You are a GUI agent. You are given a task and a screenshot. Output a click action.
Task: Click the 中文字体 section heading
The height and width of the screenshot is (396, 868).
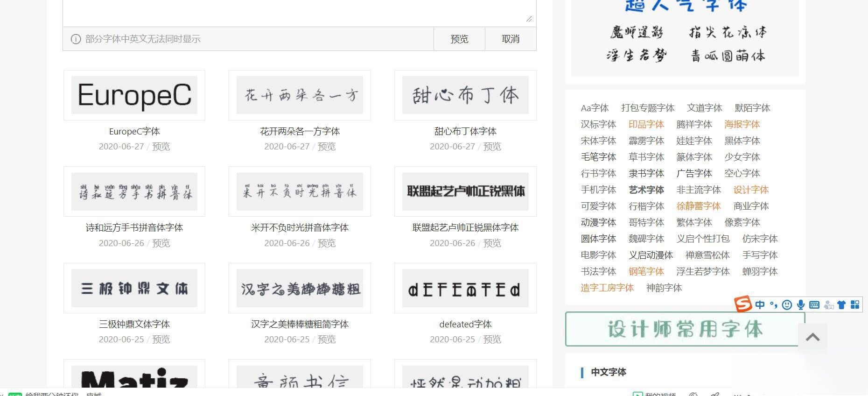click(x=608, y=372)
